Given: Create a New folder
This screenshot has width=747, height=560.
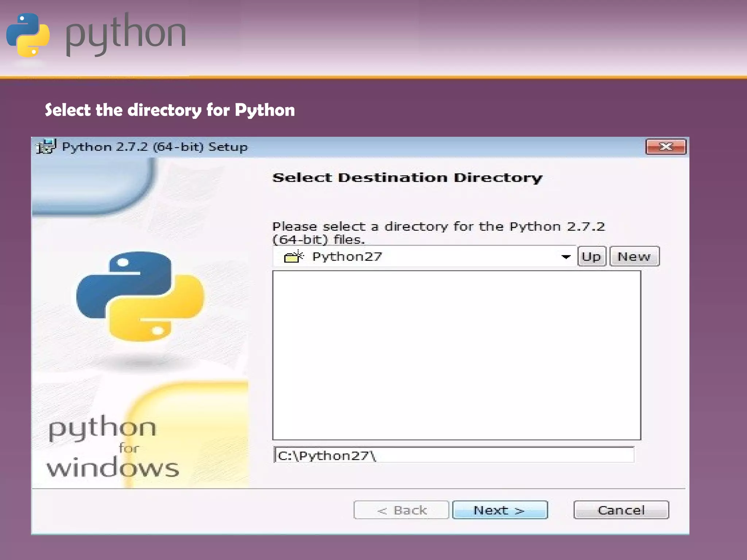Looking at the screenshot, I should [x=634, y=256].
